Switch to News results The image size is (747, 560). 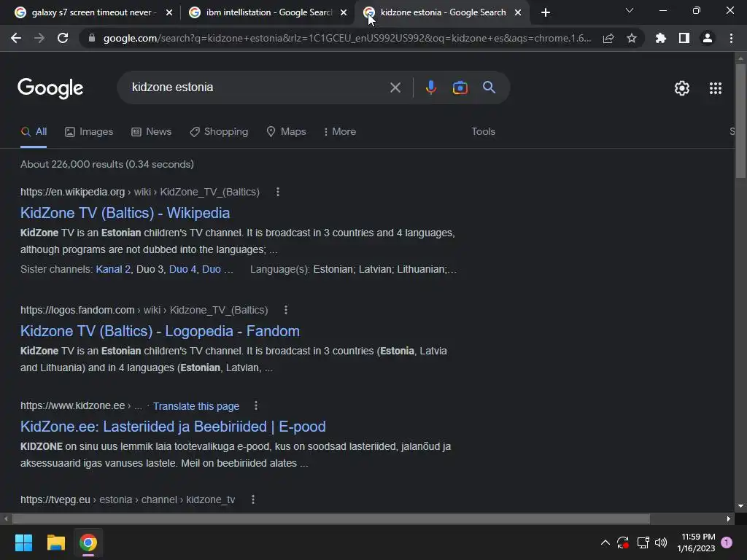pyautogui.click(x=152, y=132)
